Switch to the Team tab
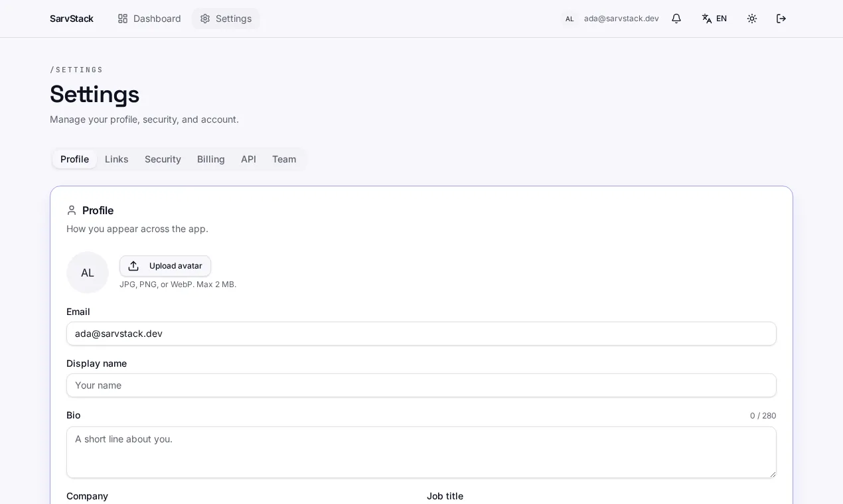 (x=284, y=159)
